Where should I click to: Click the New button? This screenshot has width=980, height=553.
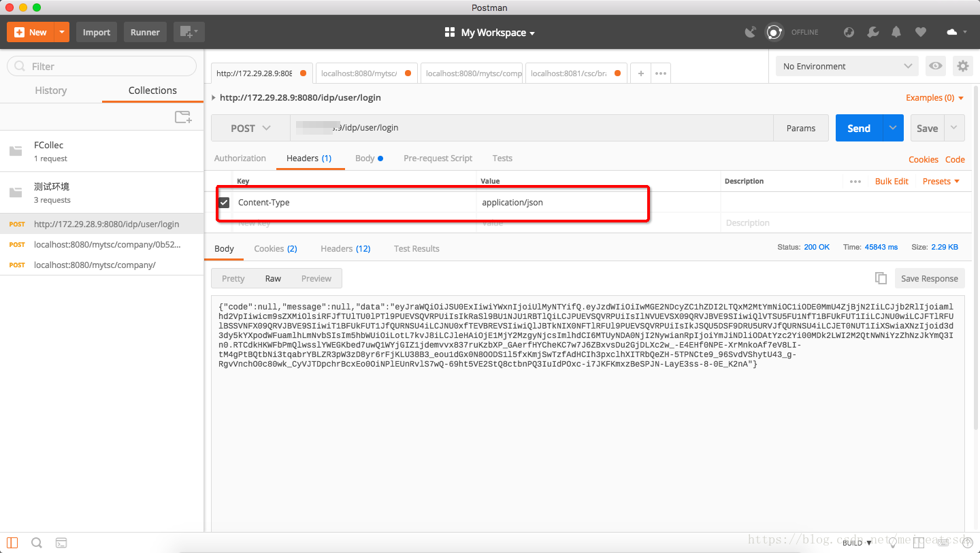tap(31, 32)
